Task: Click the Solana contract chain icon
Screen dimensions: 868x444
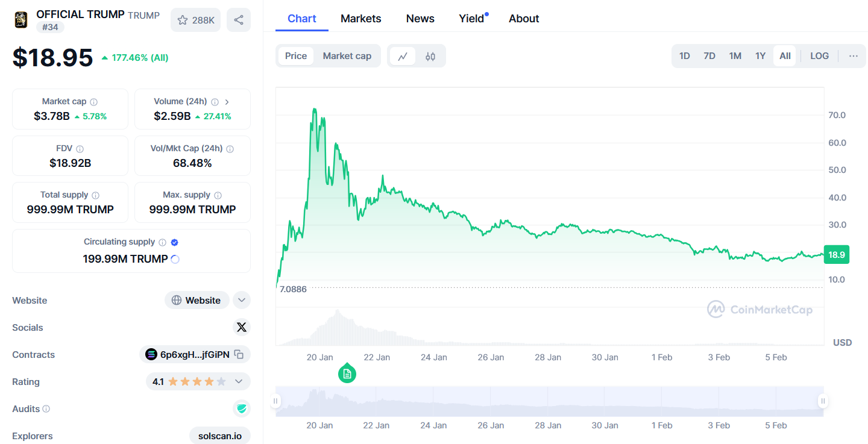Action: 151,354
